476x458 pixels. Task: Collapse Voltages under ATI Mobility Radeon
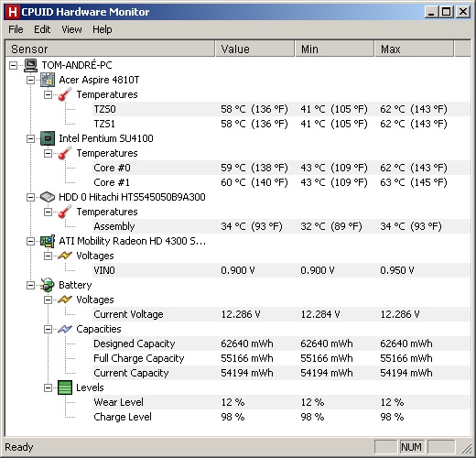pyautogui.click(x=48, y=256)
